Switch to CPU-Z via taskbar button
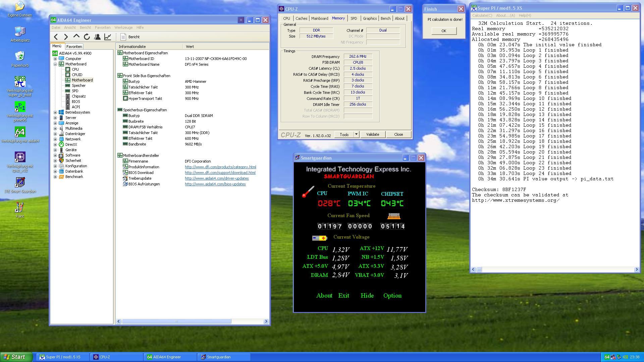The height and width of the screenshot is (362, 644). (x=116, y=357)
